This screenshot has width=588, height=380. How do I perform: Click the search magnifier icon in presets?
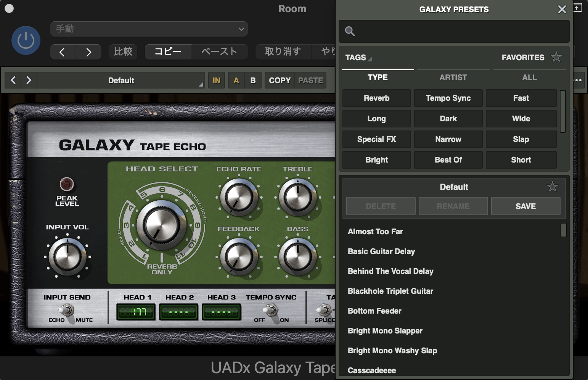pos(350,31)
